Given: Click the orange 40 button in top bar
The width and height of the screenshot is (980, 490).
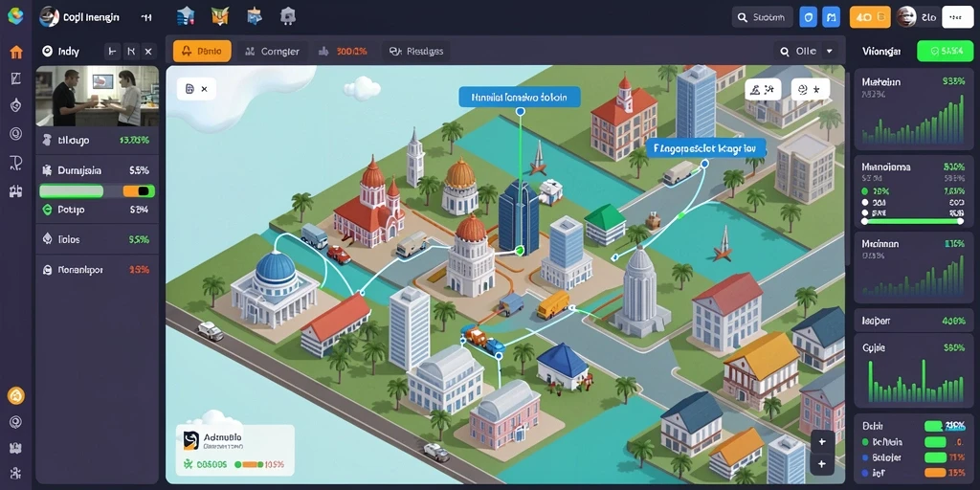Looking at the screenshot, I should click(x=870, y=17).
